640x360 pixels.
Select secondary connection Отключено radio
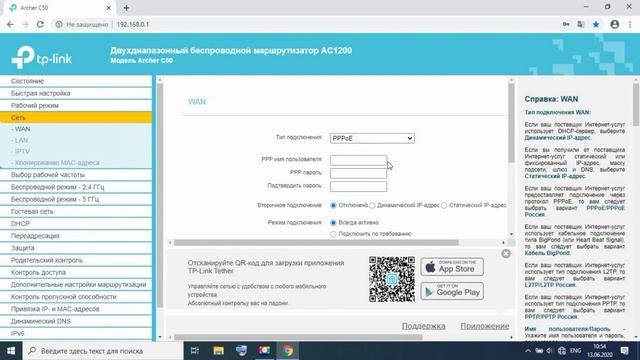tap(333, 205)
